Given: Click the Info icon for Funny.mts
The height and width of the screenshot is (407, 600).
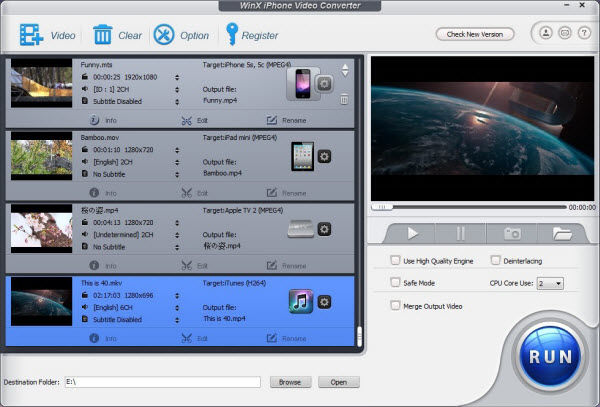Looking at the screenshot, I should 94,120.
